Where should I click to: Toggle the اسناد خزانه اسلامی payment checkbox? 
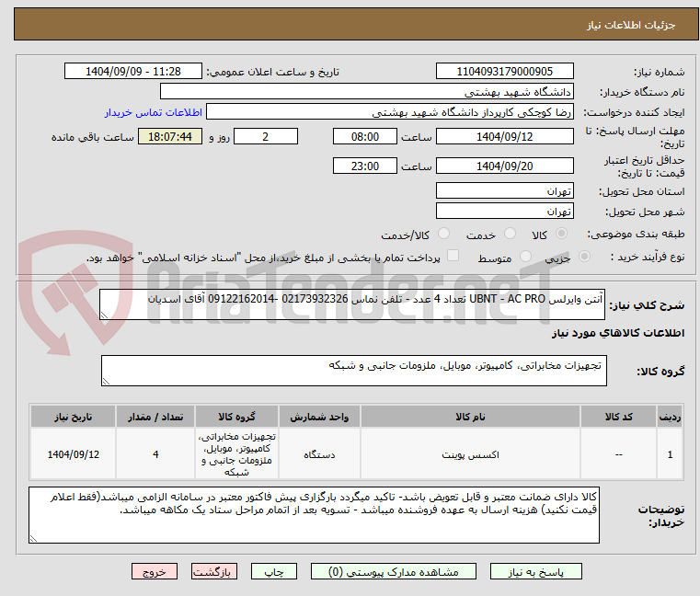453,257
